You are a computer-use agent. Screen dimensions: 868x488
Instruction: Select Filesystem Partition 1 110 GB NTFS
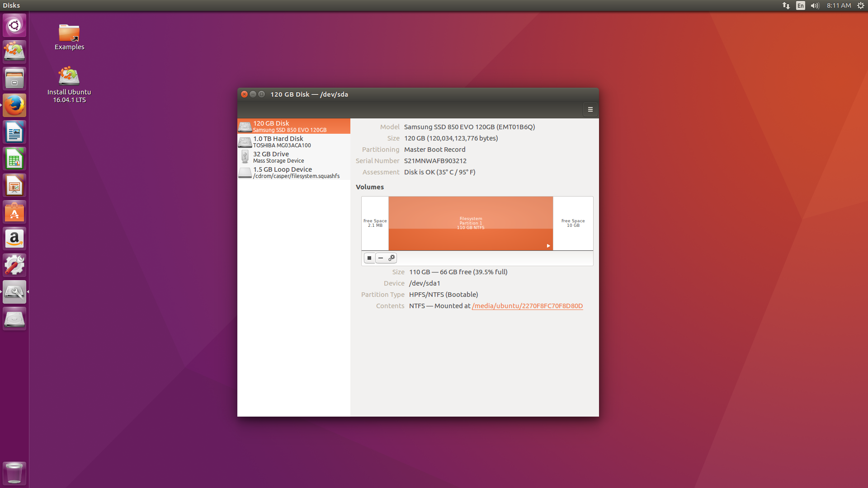click(471, 223)
